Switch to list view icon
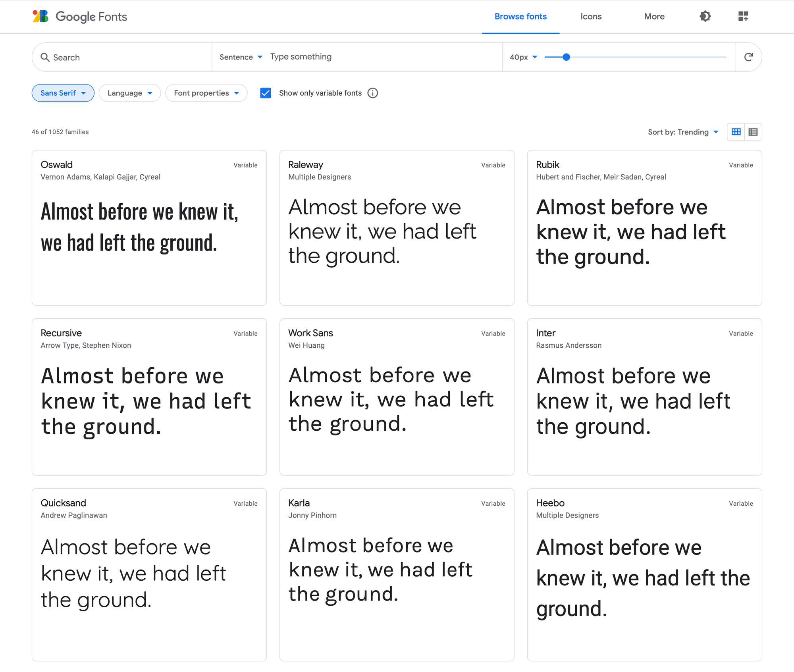Screen dimensions: 794x672 753,132
